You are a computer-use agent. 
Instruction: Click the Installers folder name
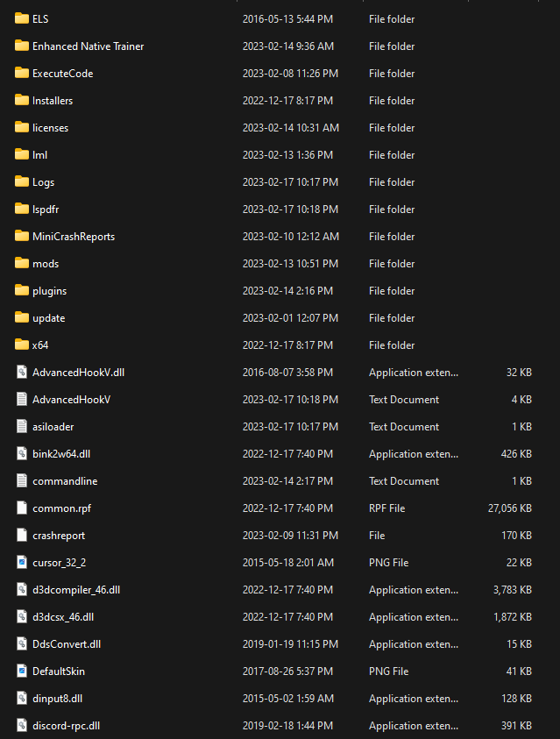pyautogui.click(x=53, y=101)
